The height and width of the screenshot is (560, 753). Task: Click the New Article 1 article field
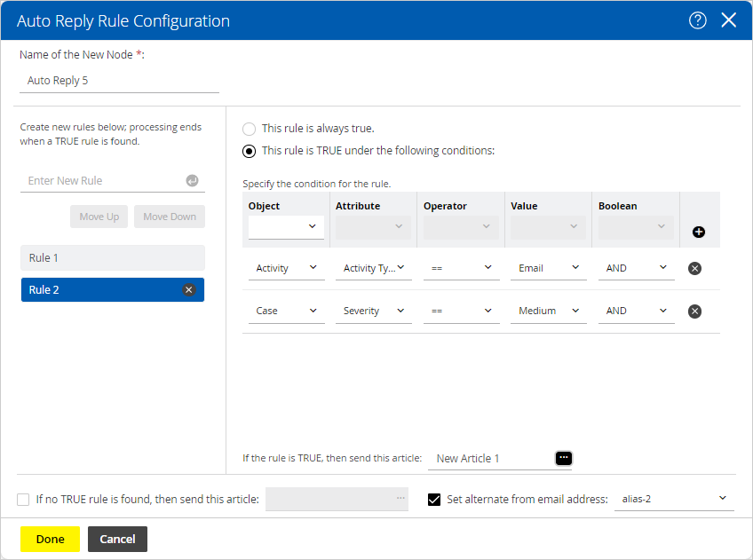491,458
